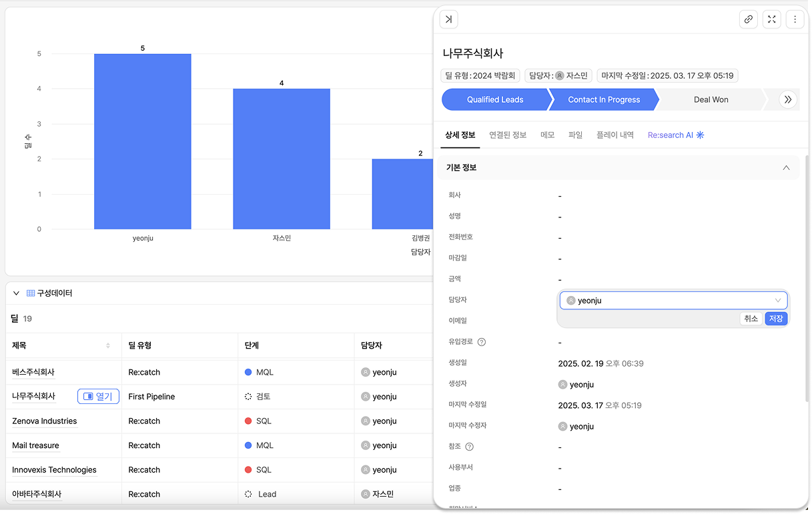Click the dashed 검토 stage icon

248,397
